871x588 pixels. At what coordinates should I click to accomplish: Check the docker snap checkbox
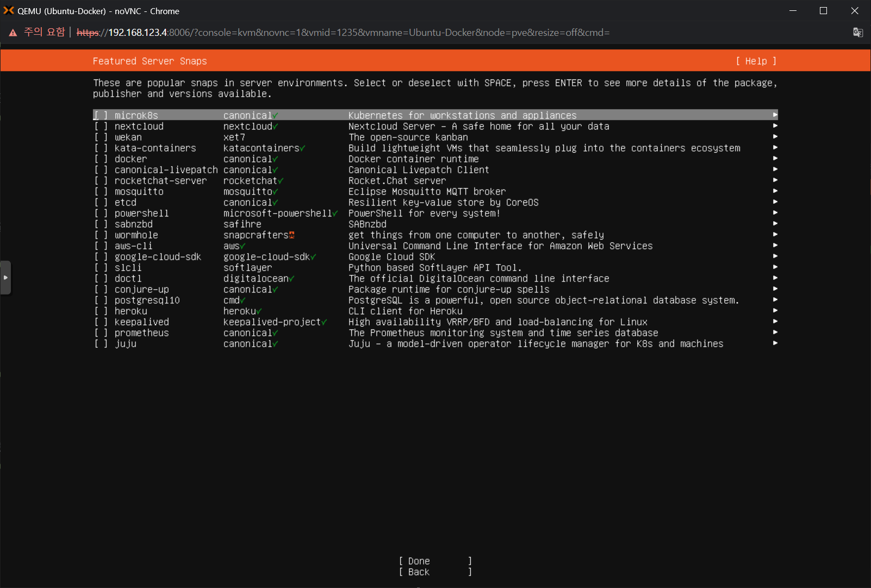tap(101, 159)
